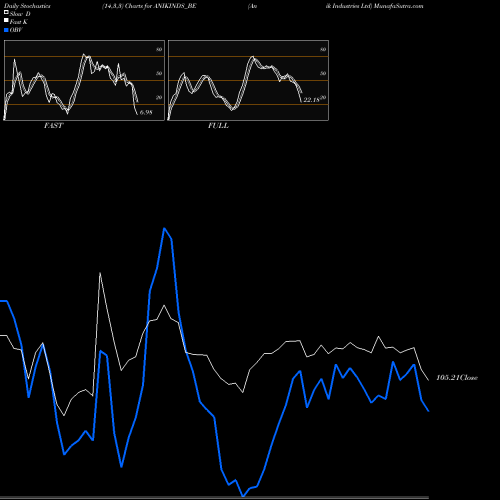
Task: Click the Daily Stochastics title text
Action: tap(27, 6)
